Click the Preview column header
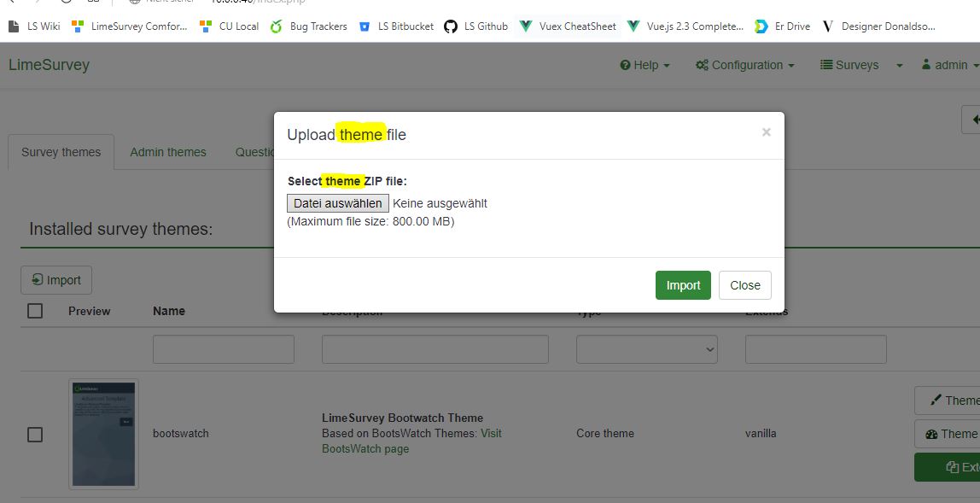 tap(90, 311)
